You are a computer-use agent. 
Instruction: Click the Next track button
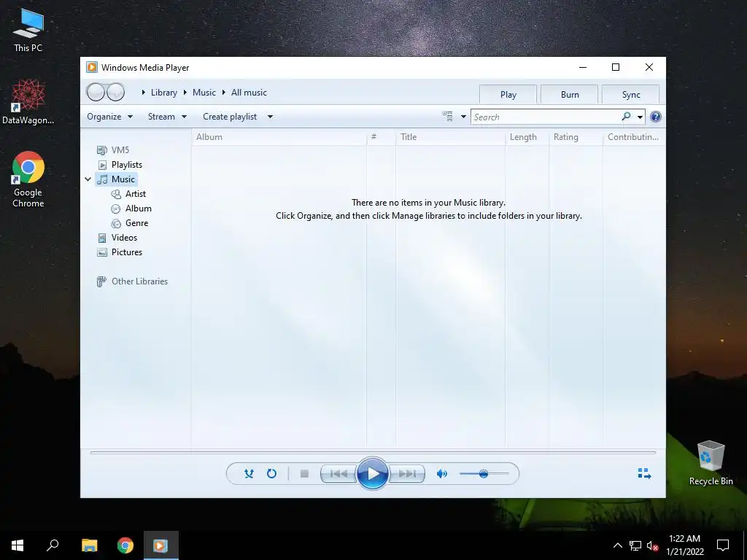407,473
